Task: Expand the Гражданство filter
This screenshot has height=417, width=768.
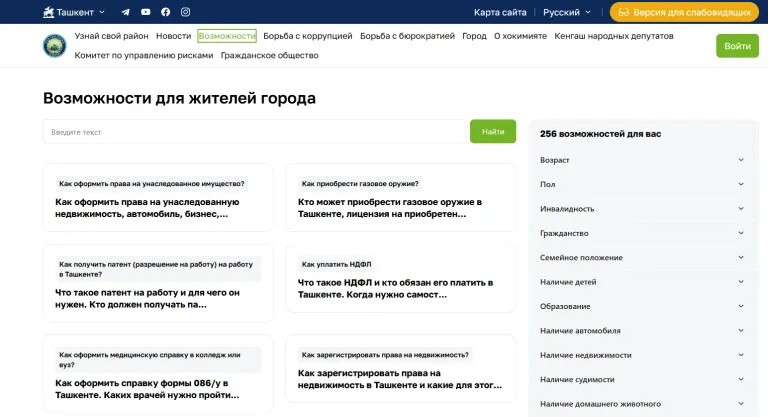Action: tap(642, 233)
